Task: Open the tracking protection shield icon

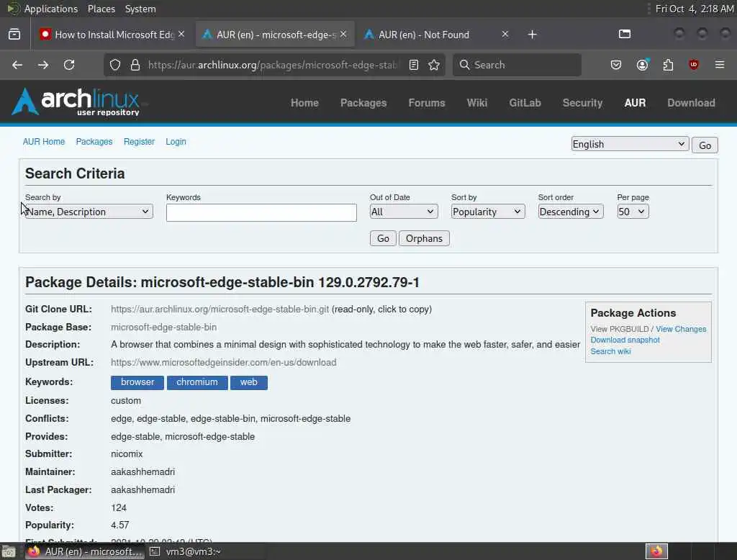Action: click(x=115, y=65)
